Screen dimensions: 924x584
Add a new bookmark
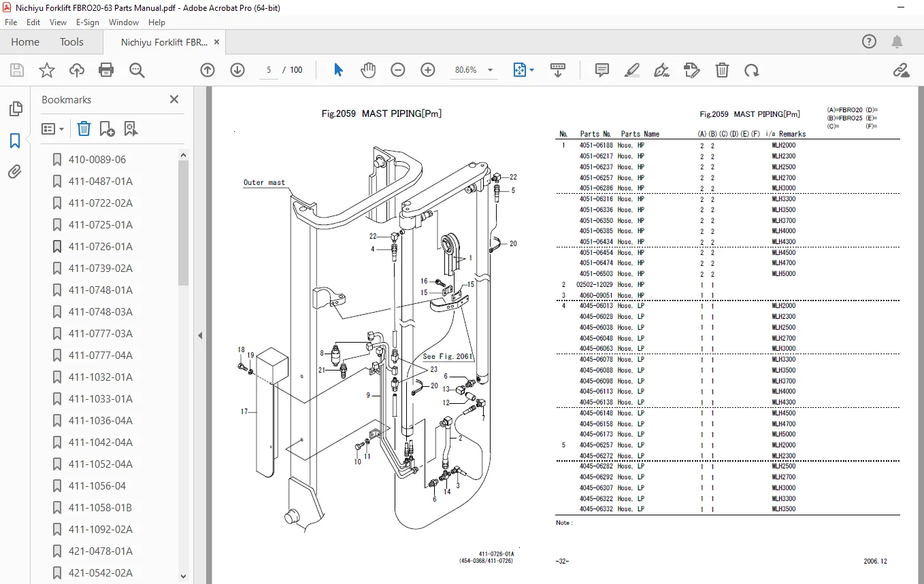coord(107,128)
